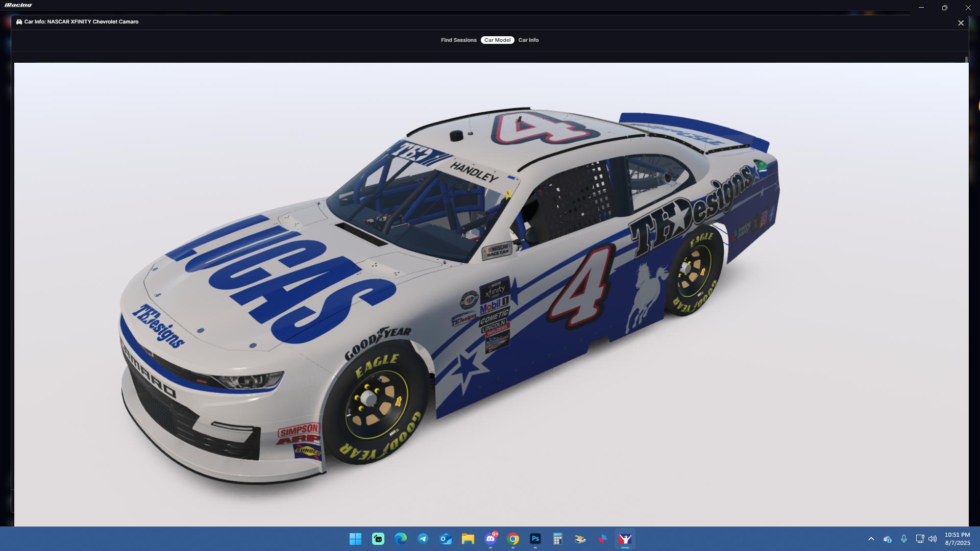The width and height of the screenshot is (980, 551).
Task: Click the iRacing logo in title bar
Action: 18,5
